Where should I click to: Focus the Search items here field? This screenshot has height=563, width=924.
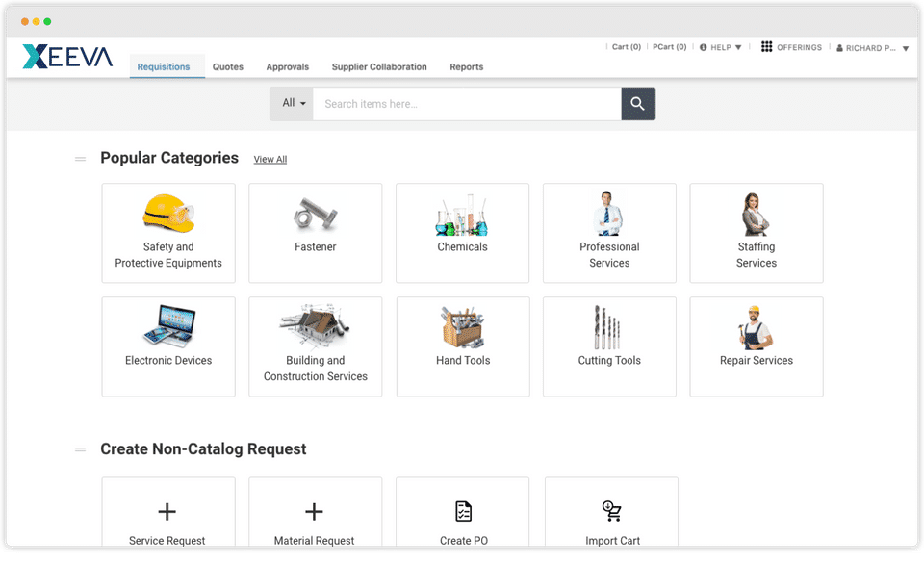[x=467, y=104]
